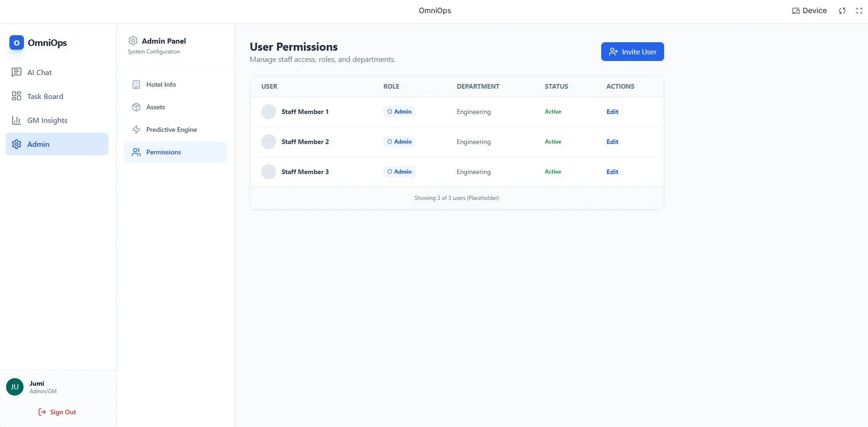Click the OmniOps title in top bar

[435, 10]
